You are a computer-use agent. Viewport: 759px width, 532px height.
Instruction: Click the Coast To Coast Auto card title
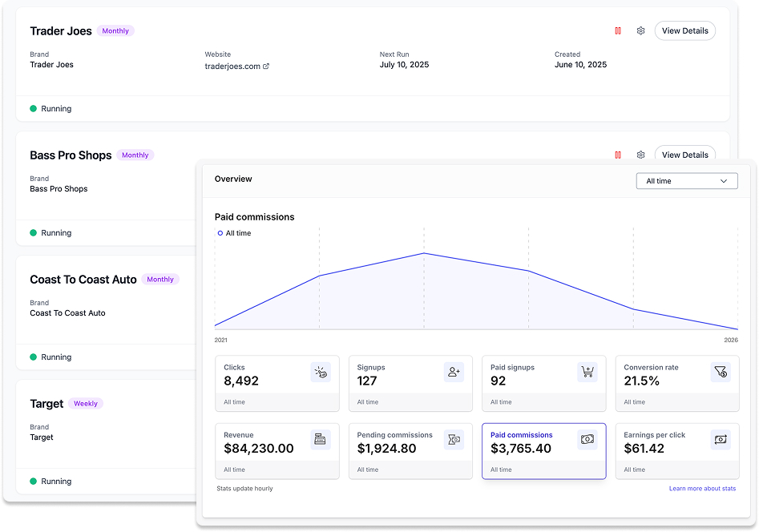83,280
